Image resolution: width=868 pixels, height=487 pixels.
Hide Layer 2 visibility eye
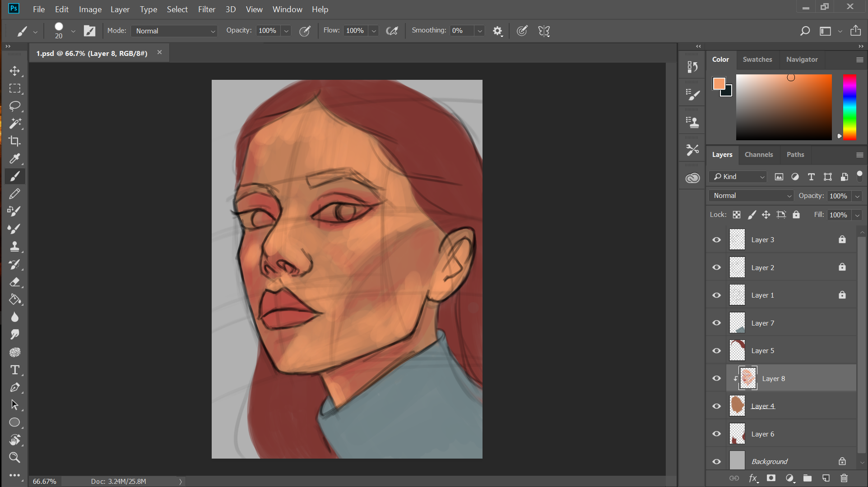click(x=716, y=267)
